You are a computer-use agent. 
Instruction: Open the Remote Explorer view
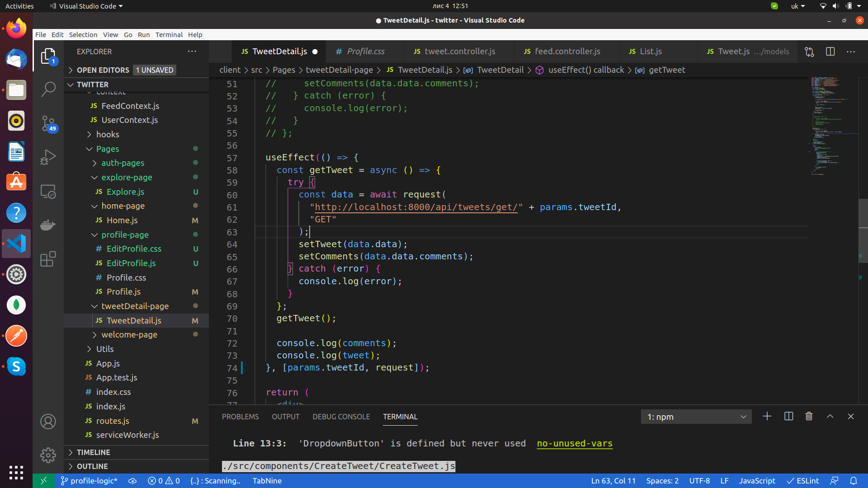pyautogui.click(x=48, y=191)
